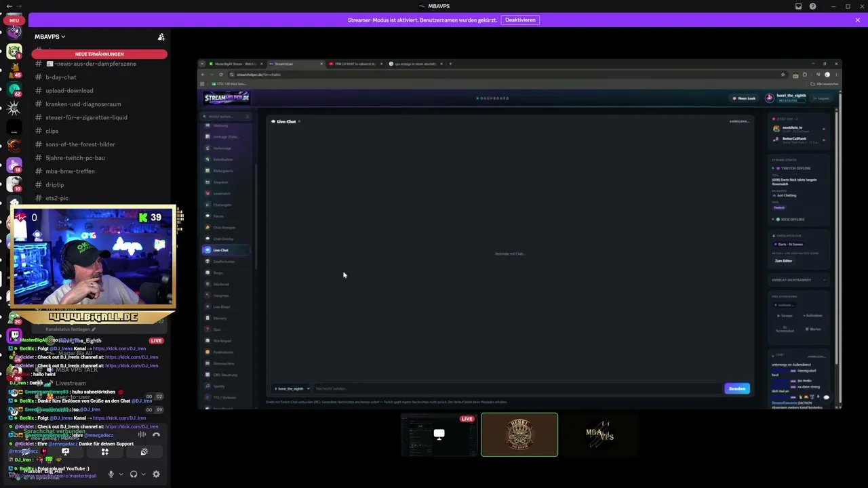
Task: Open the activities launcher button
Action: 105,451
